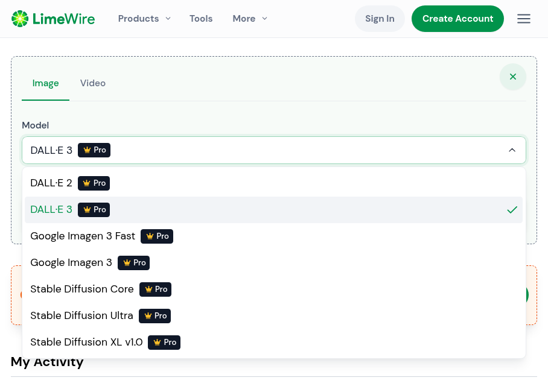
Task: Click the Pro badge next to the Google Imagen 3 option
Action: (133, 263)
